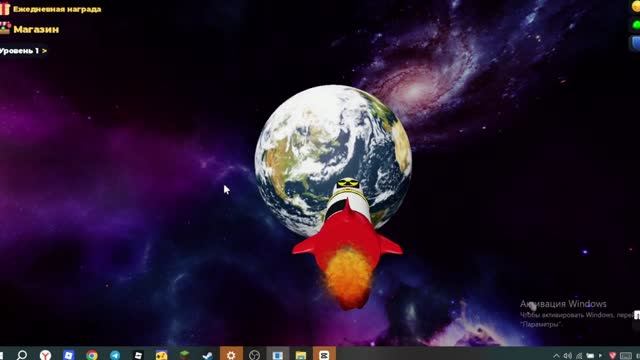
Task: Expand hidden system tray icons chevron
Action: [x=556, y=356]
